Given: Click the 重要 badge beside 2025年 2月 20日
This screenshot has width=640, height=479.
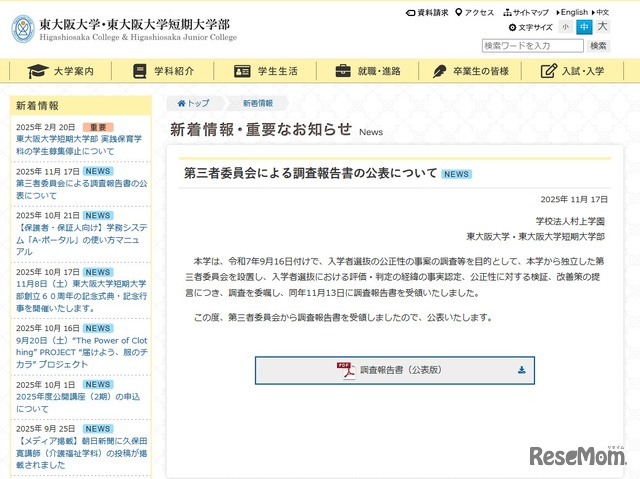Looking at the screenshot, I should point(98,127).
